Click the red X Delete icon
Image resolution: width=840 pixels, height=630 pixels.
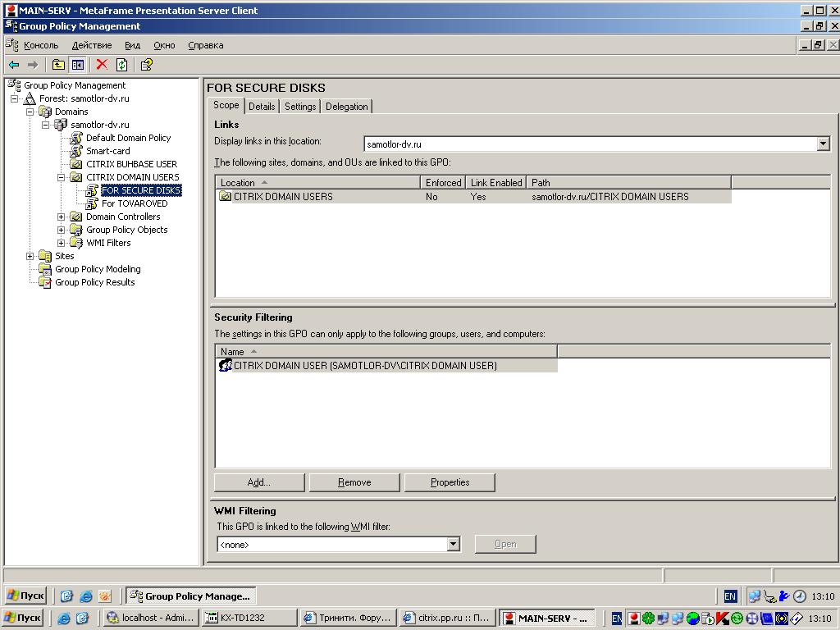pyautogui.click(x=102, y=65)
